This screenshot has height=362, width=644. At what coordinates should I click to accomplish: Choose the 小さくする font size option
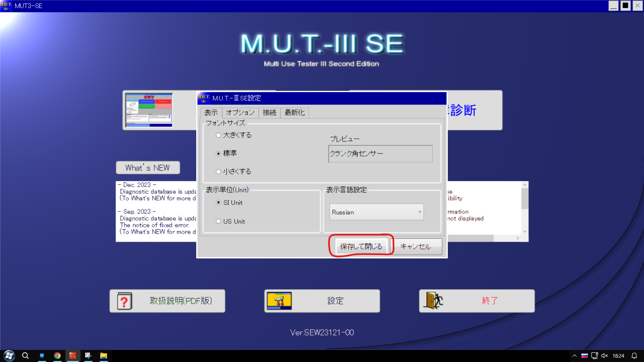218,172
